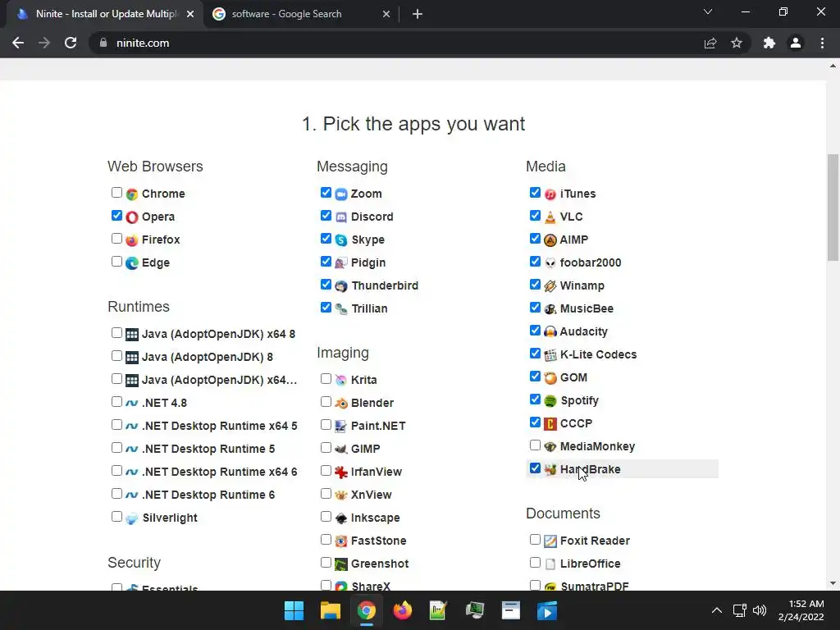Image resolution: width=840 pixels, height=630 pixels.
Task: Bookmark this page with the star icon
Action: click(x=737, y=43)
